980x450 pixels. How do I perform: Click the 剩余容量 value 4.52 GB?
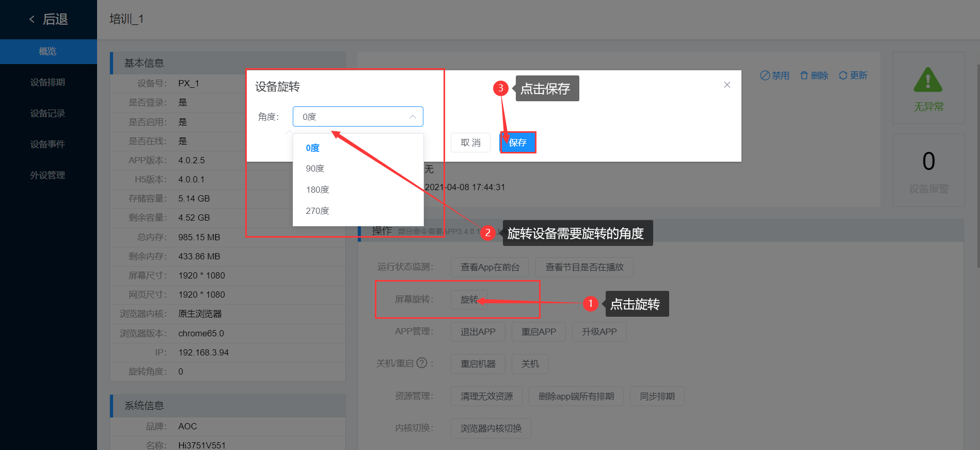pyautogui.click(x=194, y=218)
